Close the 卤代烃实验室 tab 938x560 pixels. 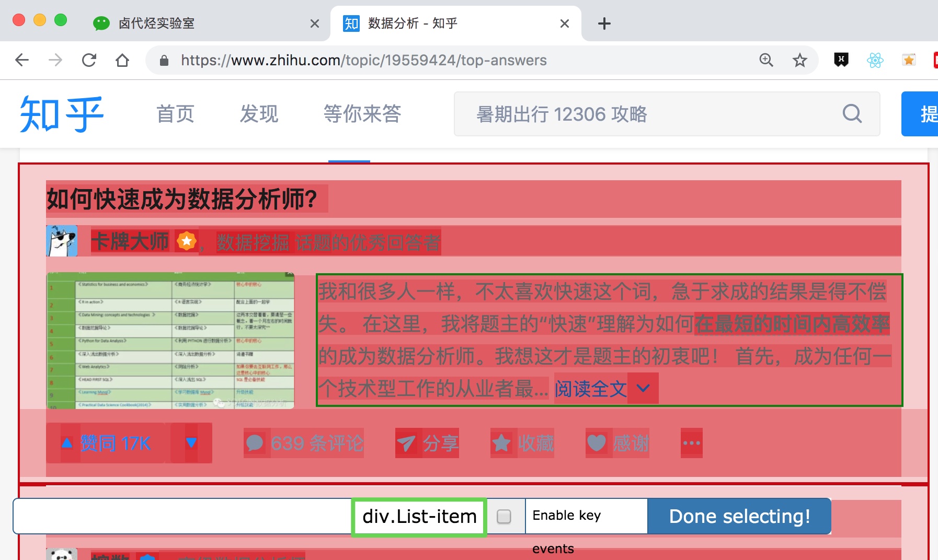[x=315, y=24]
